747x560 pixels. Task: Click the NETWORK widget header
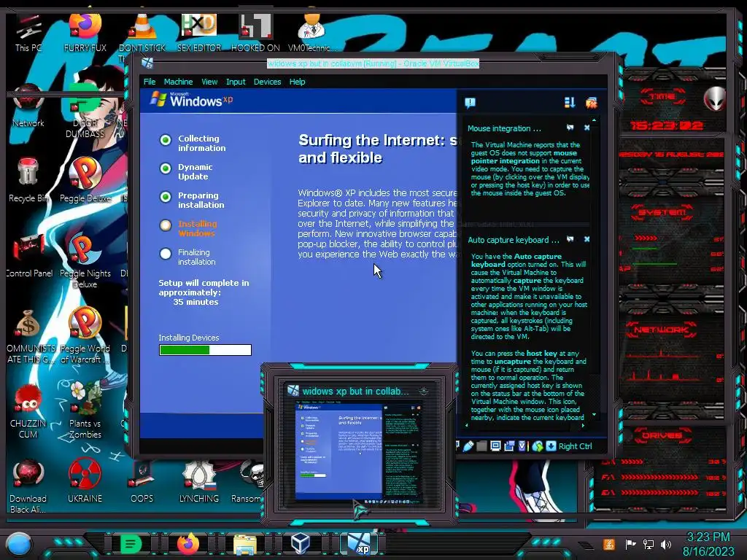coord(661,330)
